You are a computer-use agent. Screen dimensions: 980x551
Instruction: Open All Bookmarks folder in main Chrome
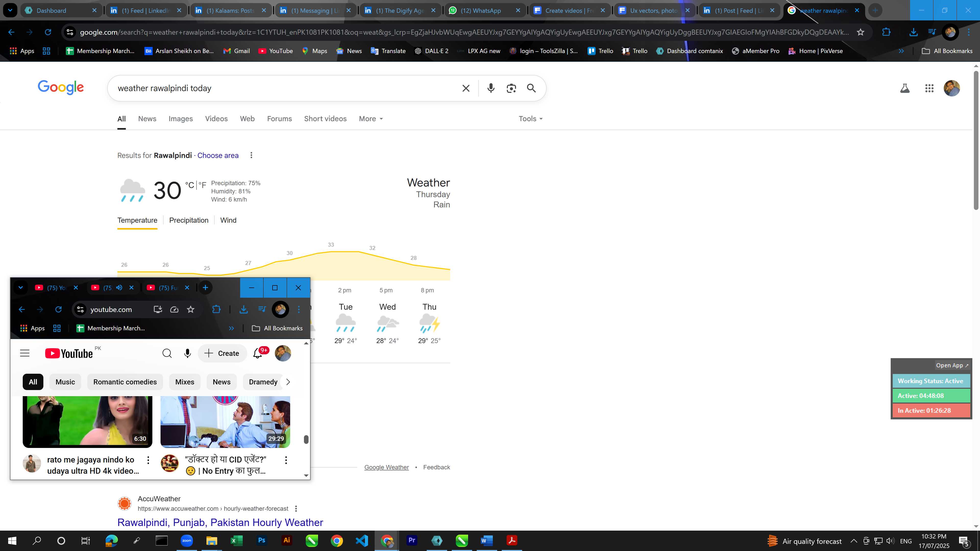coord(947,51)
